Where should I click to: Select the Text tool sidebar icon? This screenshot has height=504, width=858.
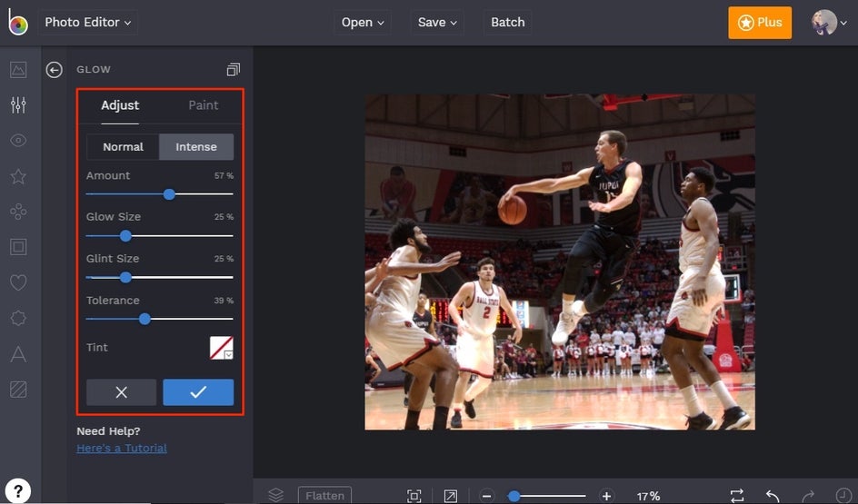point(18,354)
